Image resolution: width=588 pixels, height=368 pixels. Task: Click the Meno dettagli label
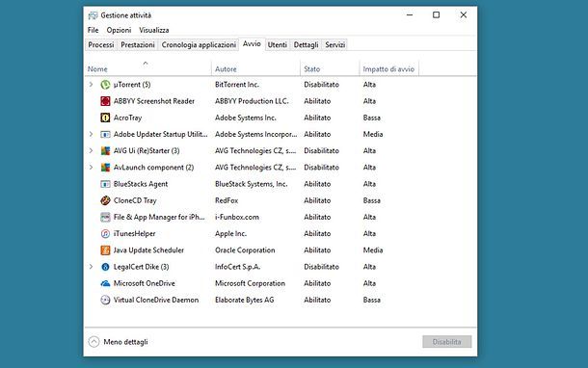pyautogui.click(x=125, y=342)
